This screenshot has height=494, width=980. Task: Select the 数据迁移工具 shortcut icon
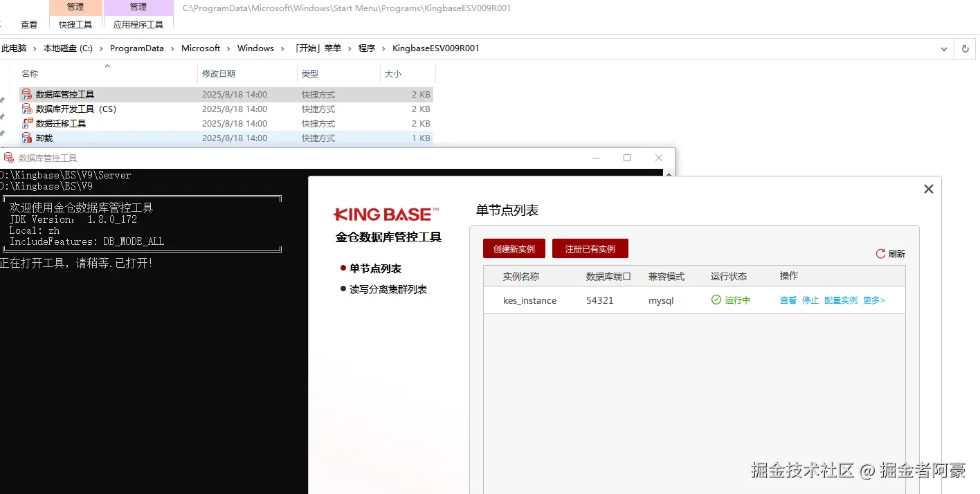(x=27, y=123)
